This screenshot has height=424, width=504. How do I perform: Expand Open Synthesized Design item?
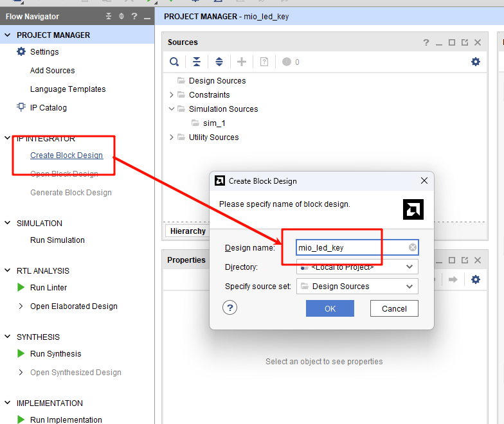pyautogui.click(x=21, y=373)
